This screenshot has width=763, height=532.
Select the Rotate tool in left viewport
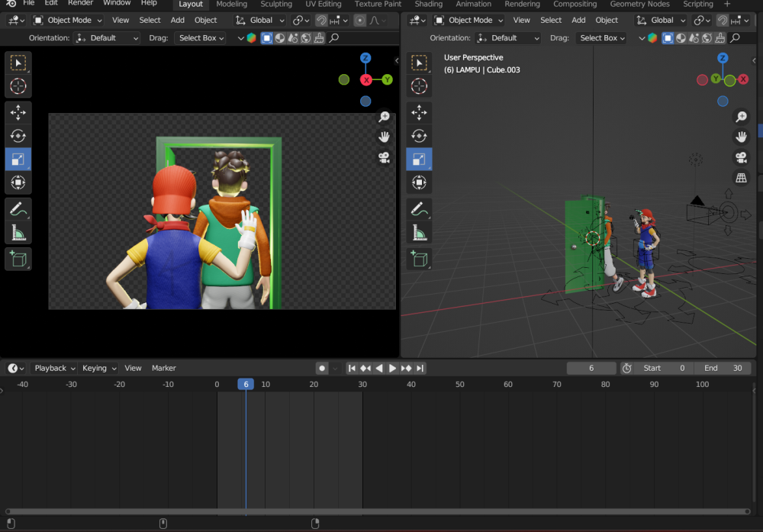tap(18, 136)
